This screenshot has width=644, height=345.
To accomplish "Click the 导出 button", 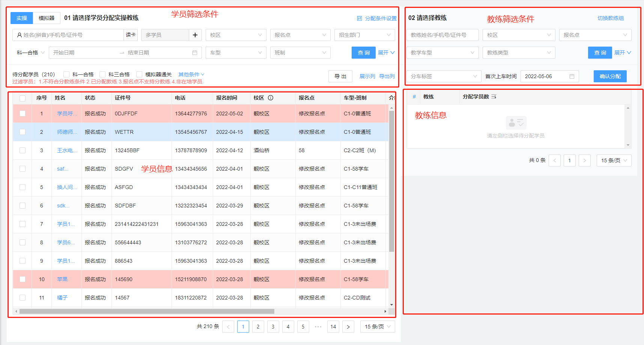I will point(340,76).
